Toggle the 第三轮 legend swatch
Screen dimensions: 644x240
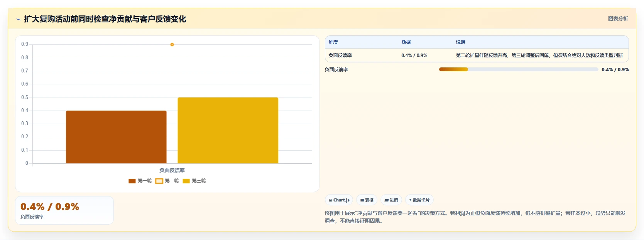(186, 181)
